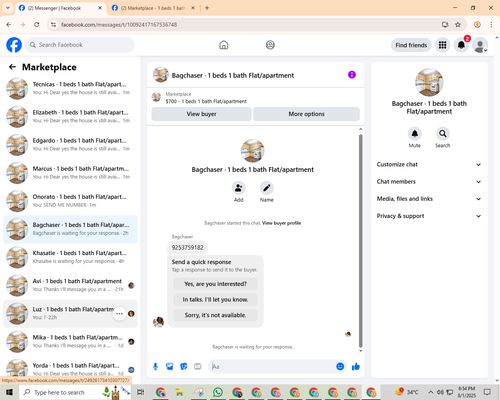Image resolution: width=500 pixels, height=400 pixels.
Task: Open conversation information purple icon
Action: click(352, 75)
